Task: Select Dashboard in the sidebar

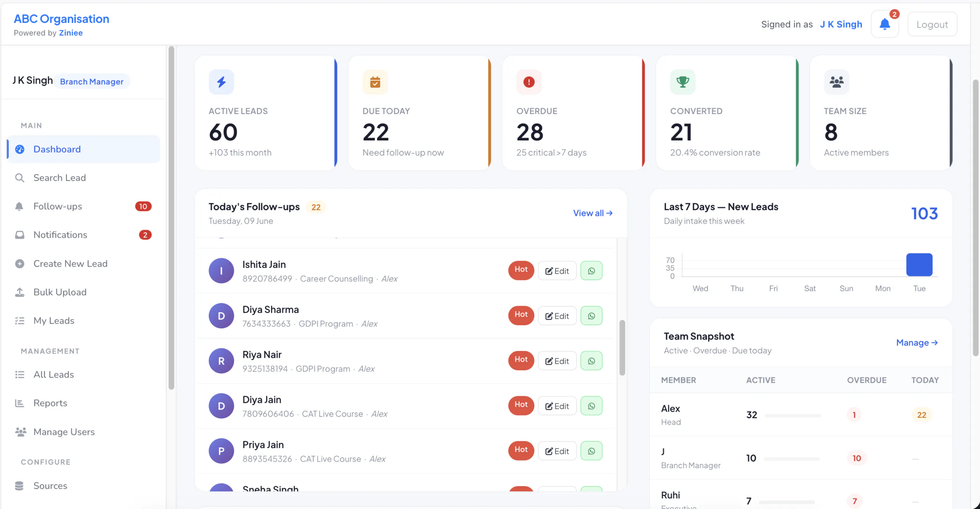Action: (83, 149)
